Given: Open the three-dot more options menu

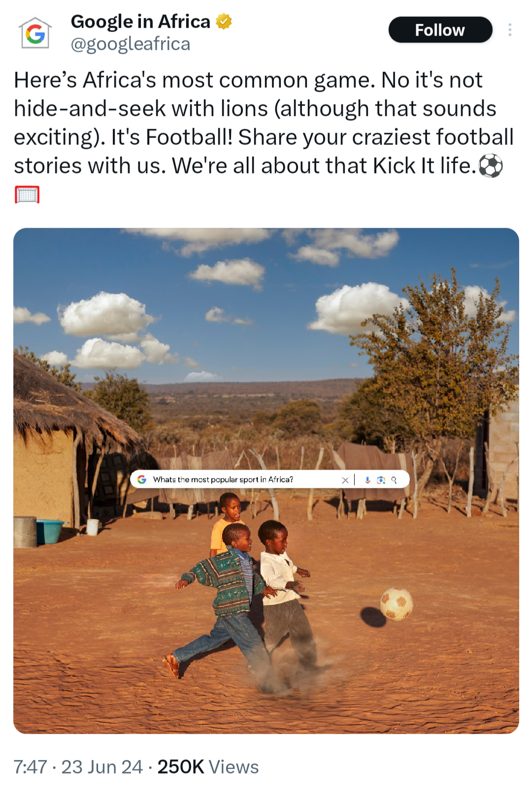Looking at the screenshot, I should tap(510, 30).
